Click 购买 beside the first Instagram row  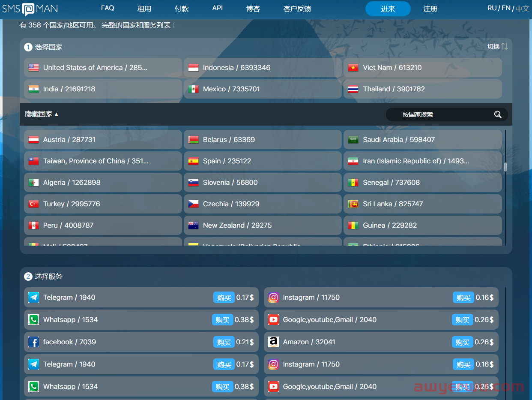[x=463, y=298]
